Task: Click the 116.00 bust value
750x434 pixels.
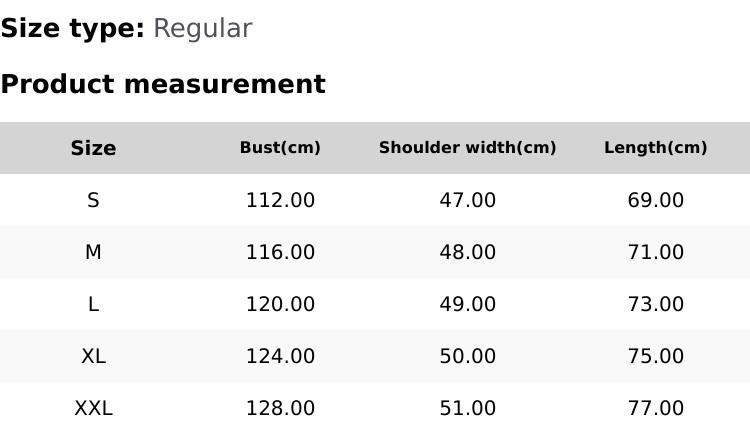Action: [x=280, y=252]
